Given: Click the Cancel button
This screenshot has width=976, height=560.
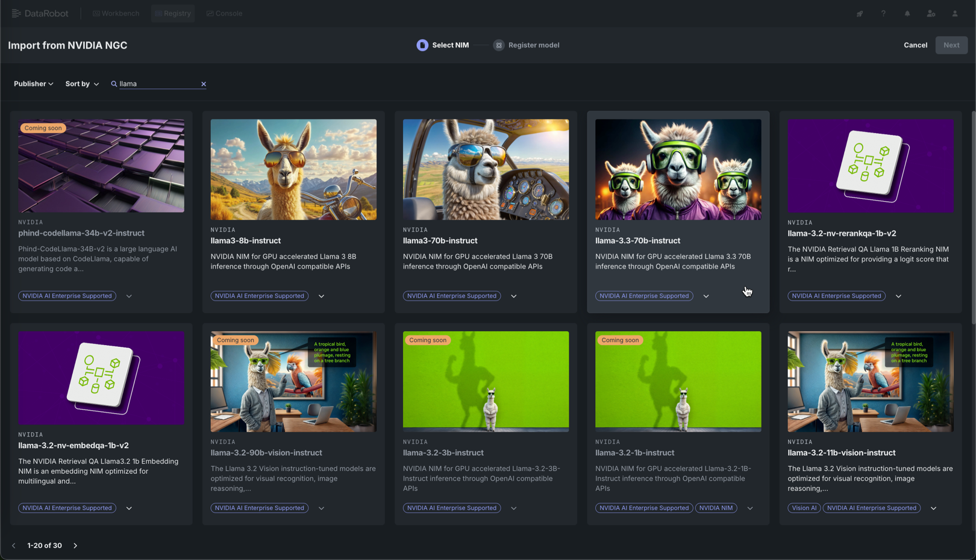Looking at the screenshot, I should click(x=915, y=45).
